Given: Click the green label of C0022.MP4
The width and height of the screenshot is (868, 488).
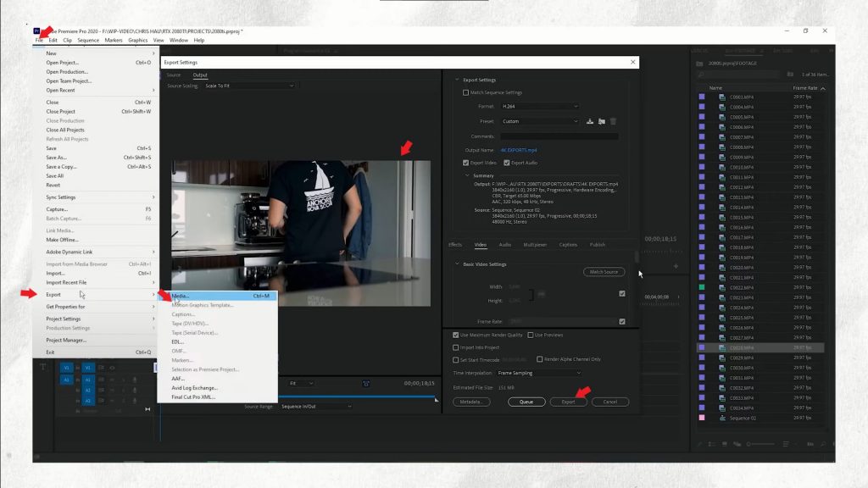Looking at the screenshot, I should click(702, 288).
